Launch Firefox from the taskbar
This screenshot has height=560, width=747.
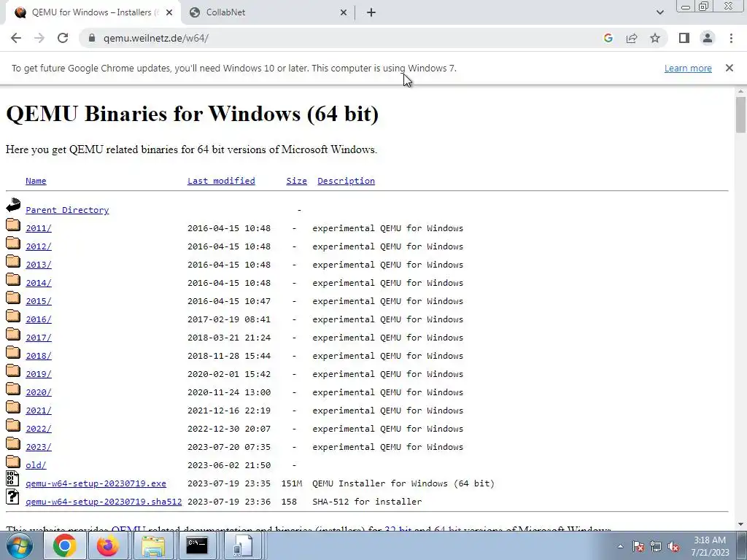point(108,545)
